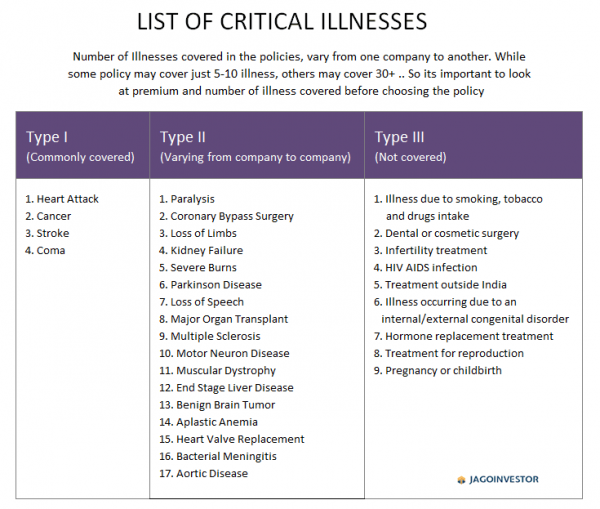This screenshot has width=600, height=509.
Task: Select the Heart Attack list entry
Action: [62, 199]
